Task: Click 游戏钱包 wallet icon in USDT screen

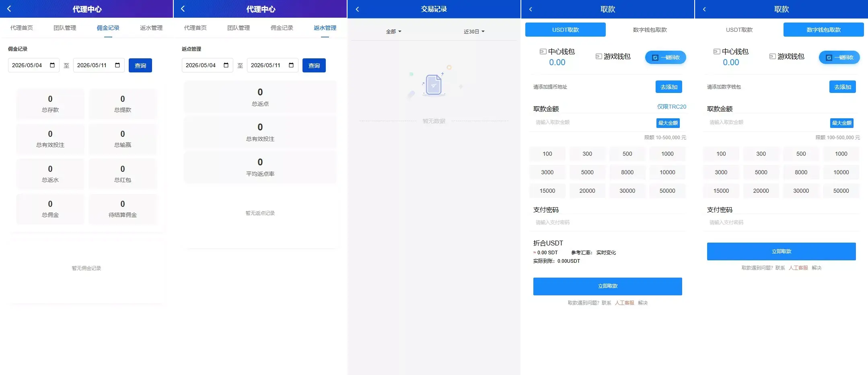Action: click(599, 56)
